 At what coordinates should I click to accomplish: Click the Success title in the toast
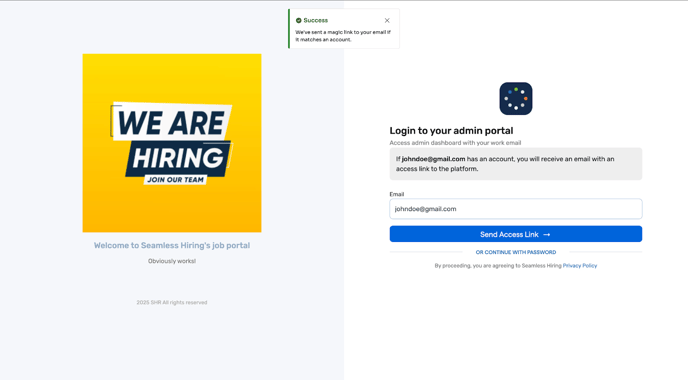click(315, 21)
